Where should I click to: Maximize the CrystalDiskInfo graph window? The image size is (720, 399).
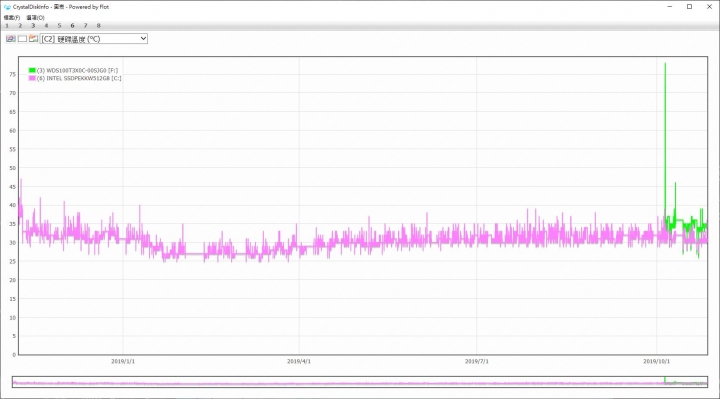click(x=689, y=7)
